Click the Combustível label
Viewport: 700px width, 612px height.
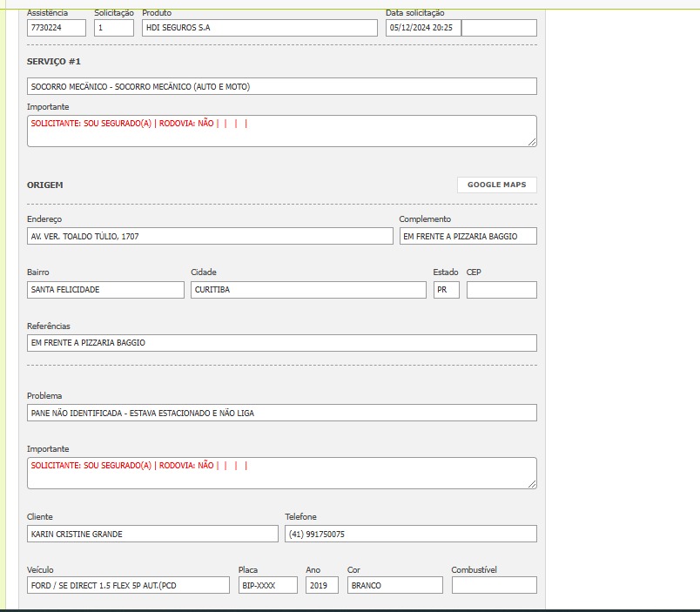pos(474,569)
